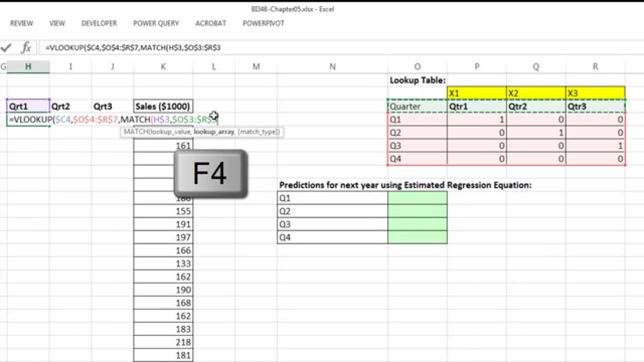Select the sales value 133
644x362 pixels.
pos(163,263)
